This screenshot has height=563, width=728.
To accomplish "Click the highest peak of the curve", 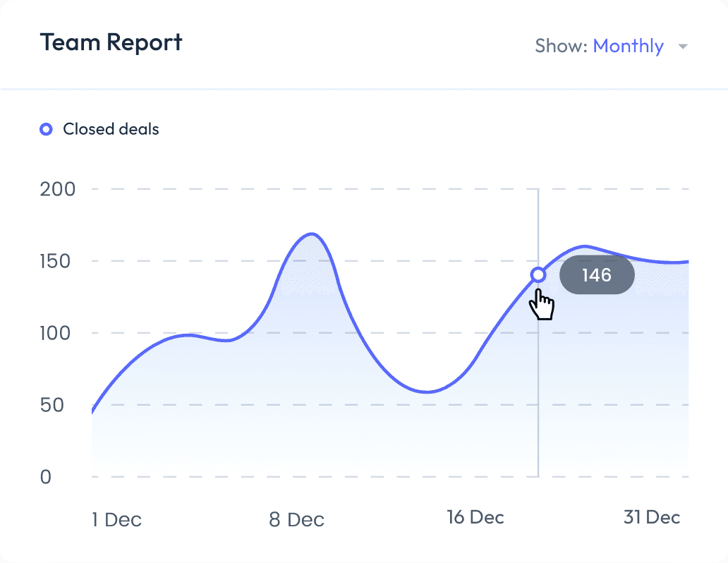I will click(311, 234).
